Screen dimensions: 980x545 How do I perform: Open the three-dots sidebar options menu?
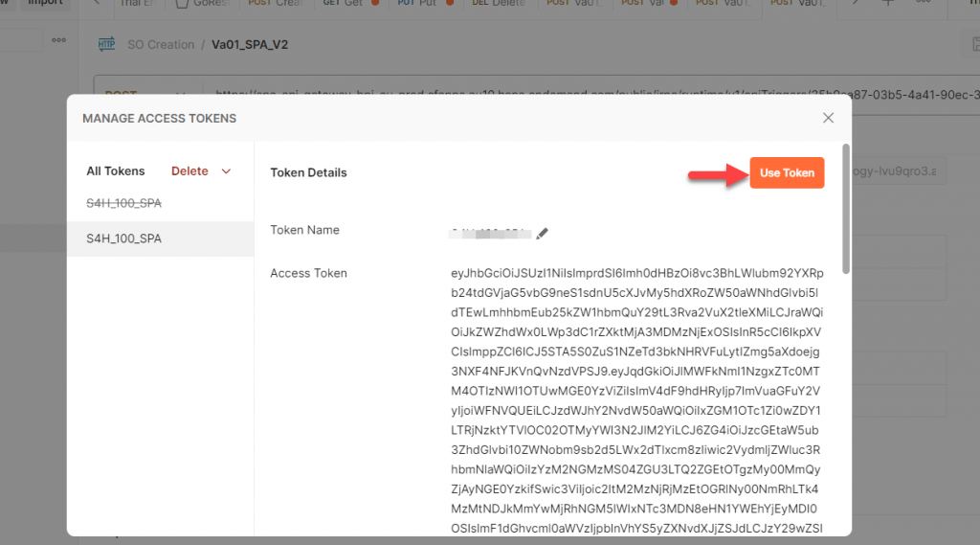(58, 40)
